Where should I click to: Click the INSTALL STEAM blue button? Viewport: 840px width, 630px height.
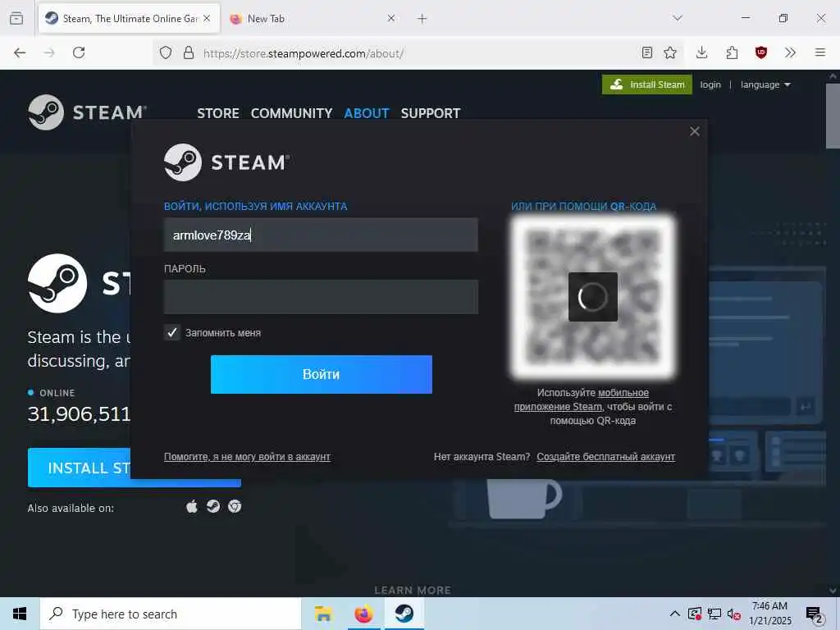point(79,468)
